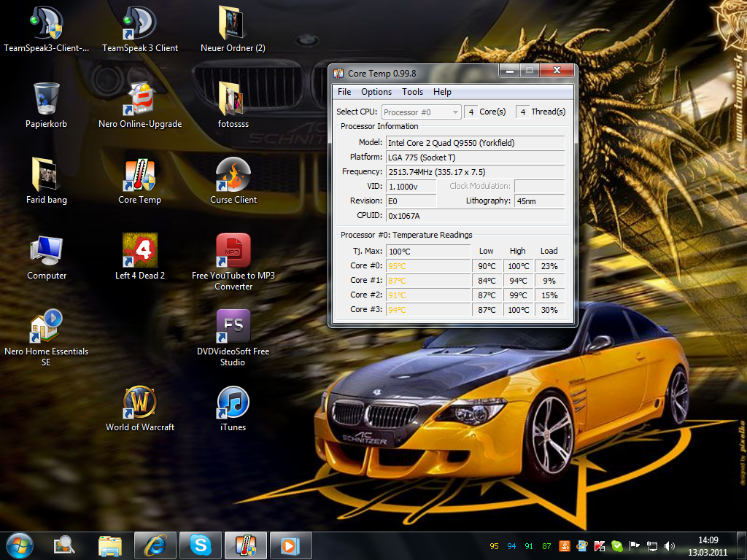The width and height of the screenshot is (747, 560).
Task: Click the Frequency value 2513.74MHz
Action: point(475,172)
